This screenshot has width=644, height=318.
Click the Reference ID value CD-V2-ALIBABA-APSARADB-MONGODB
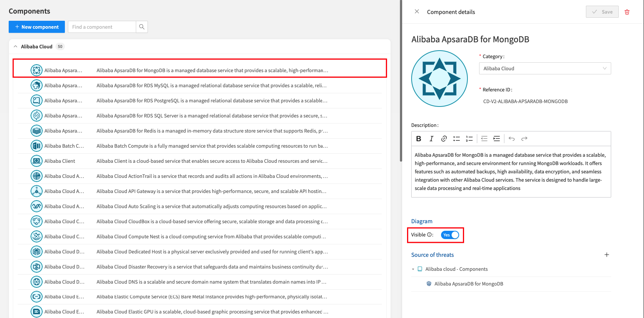pos(525,101)
